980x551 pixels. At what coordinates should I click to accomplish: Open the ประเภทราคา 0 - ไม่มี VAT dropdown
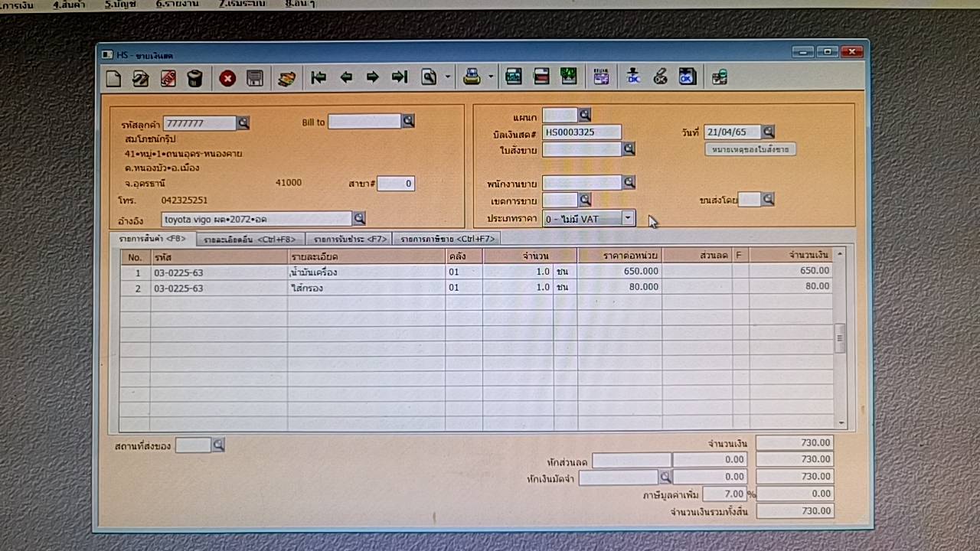pyautogui.click(x=628, y=218)
